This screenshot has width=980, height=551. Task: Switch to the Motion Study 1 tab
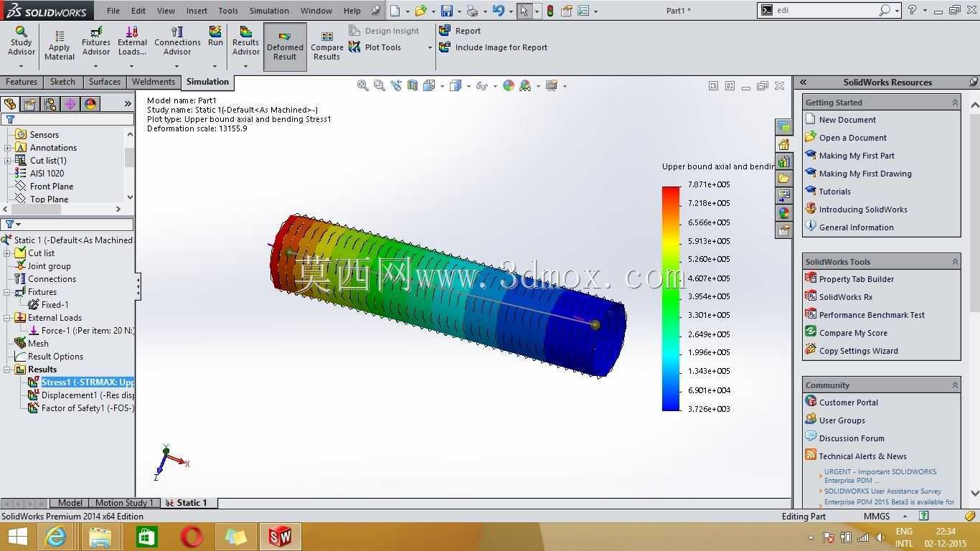[124, 503]
